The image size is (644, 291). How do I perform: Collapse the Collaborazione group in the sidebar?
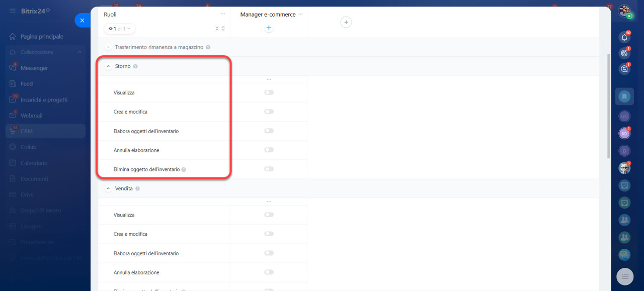79,52
